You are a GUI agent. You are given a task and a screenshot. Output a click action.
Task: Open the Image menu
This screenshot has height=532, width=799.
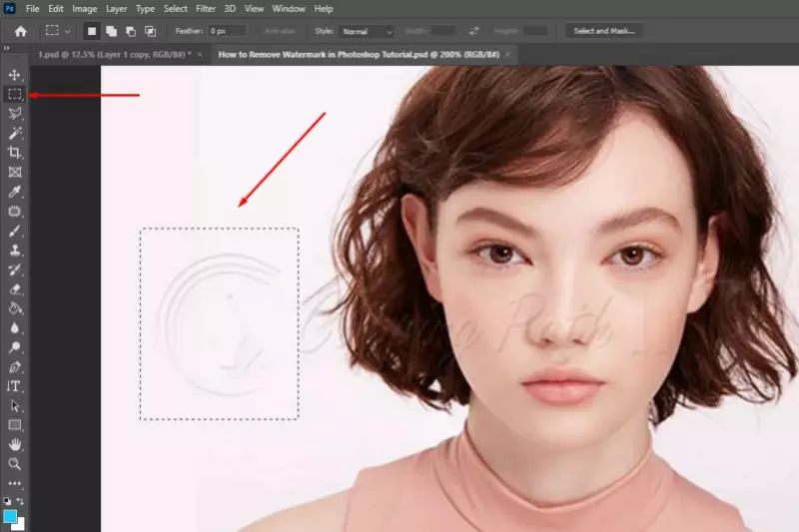[x=85, y=9]
